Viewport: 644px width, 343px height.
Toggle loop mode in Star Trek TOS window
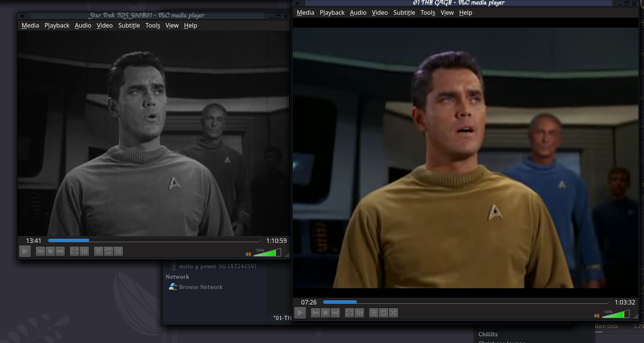tap(108, 251)
